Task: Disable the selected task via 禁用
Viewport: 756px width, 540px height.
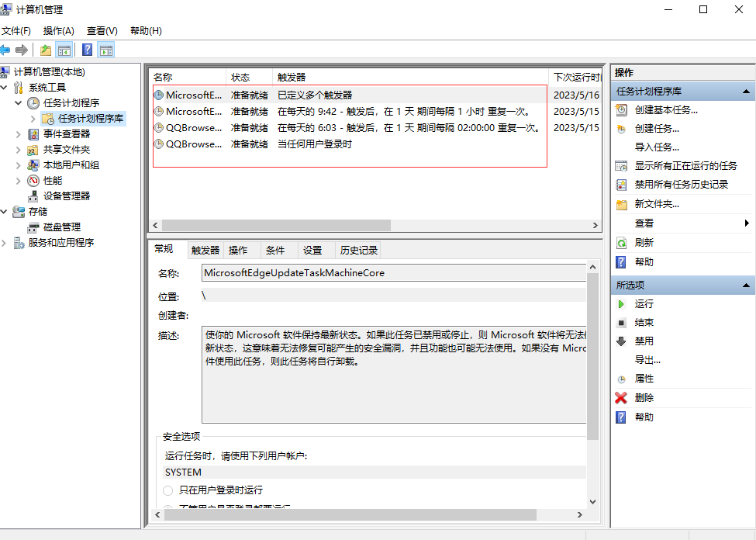Action: point(644,341)
